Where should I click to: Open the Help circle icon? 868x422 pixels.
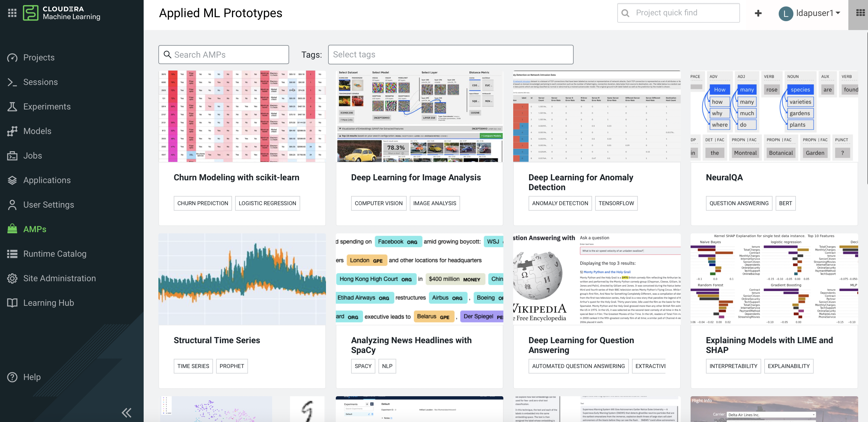pyautogui.click(x=12, y=377)
